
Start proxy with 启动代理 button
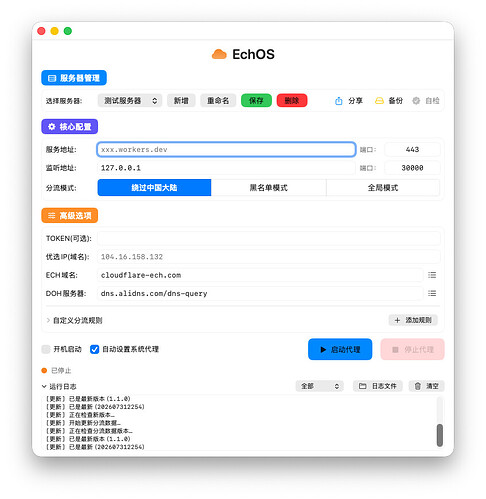tap(340, 349)
